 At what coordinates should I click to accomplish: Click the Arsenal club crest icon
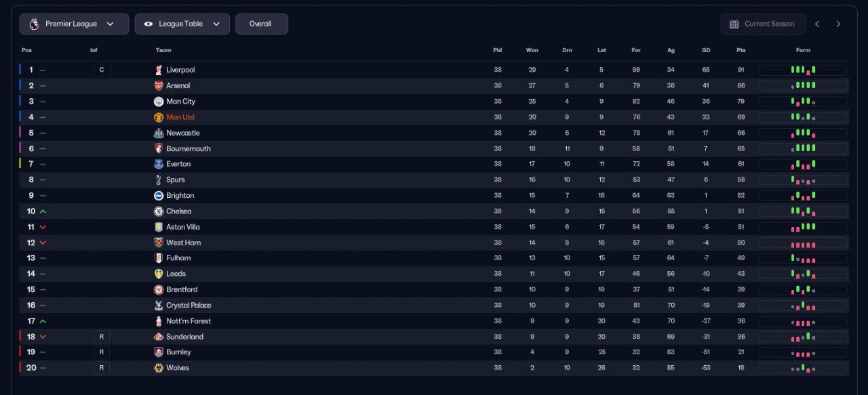click(159, 86)
